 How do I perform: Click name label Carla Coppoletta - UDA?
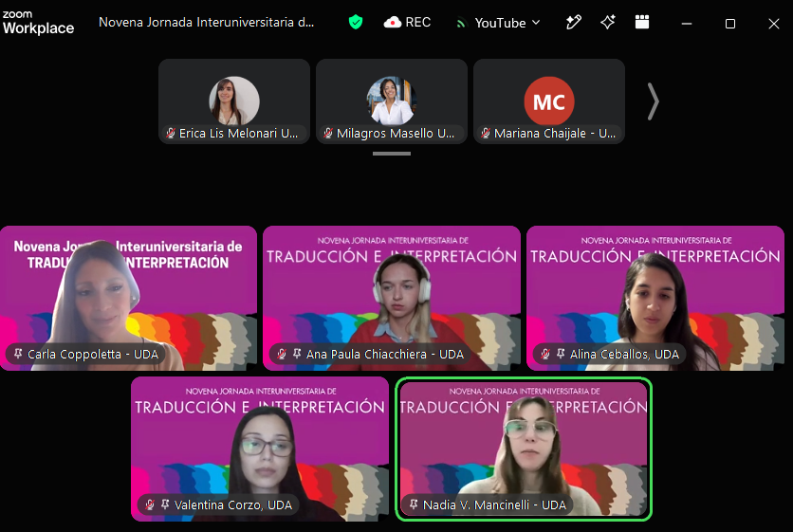(93, 354)
